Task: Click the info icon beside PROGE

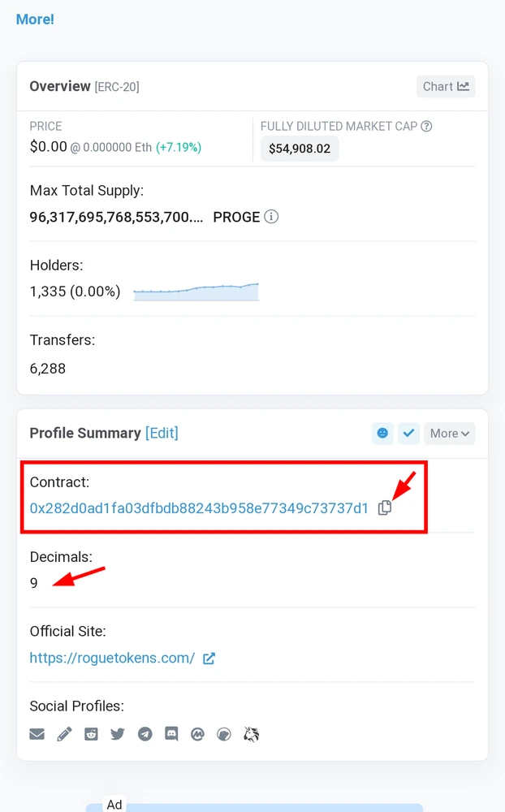Action: pos(272,217)
